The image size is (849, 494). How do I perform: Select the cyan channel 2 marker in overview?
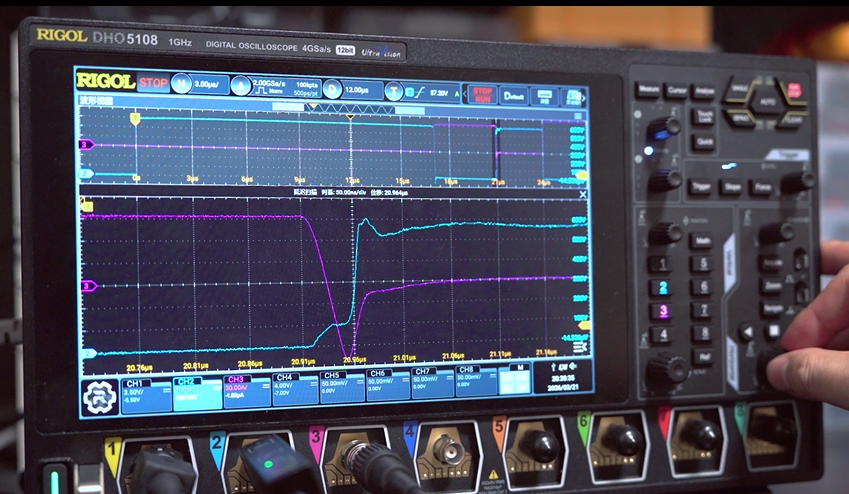(87, 174)
